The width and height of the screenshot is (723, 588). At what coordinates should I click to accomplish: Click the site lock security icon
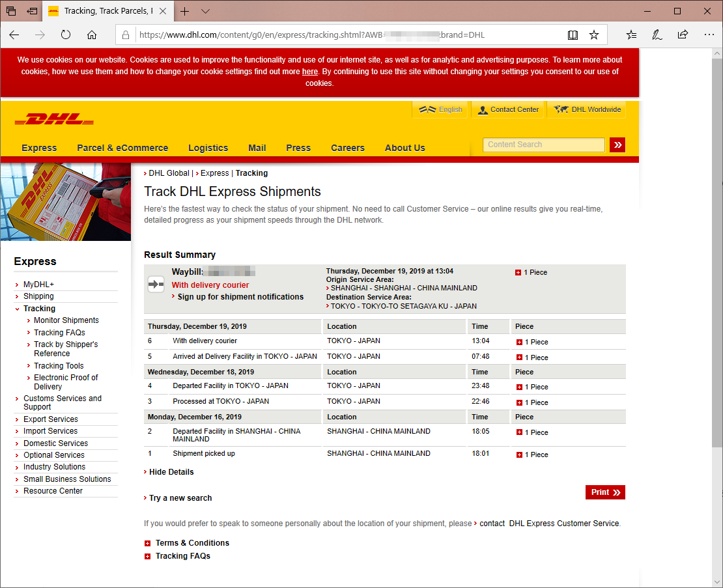tap(126, 35)
